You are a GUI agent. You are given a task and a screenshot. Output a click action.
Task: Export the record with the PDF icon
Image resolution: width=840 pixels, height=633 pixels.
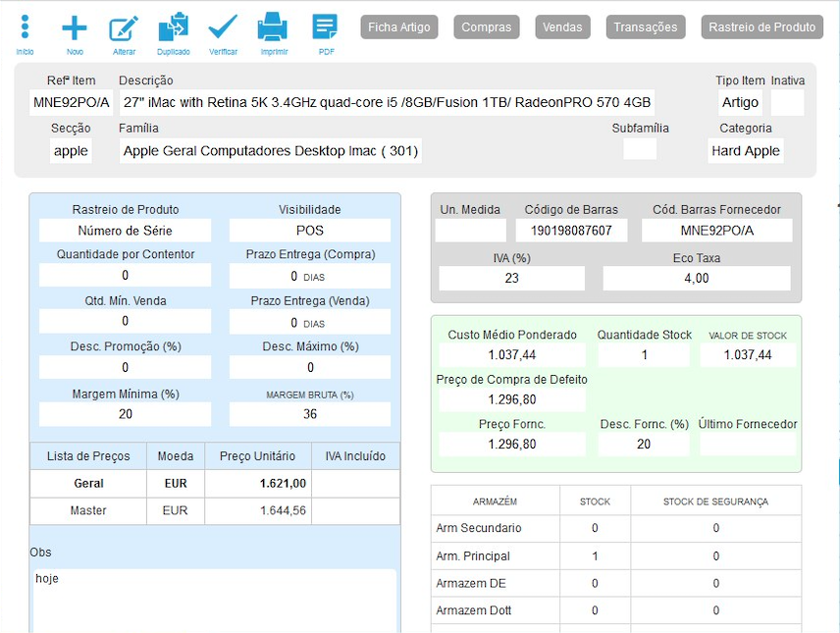(x=325, y=26)
